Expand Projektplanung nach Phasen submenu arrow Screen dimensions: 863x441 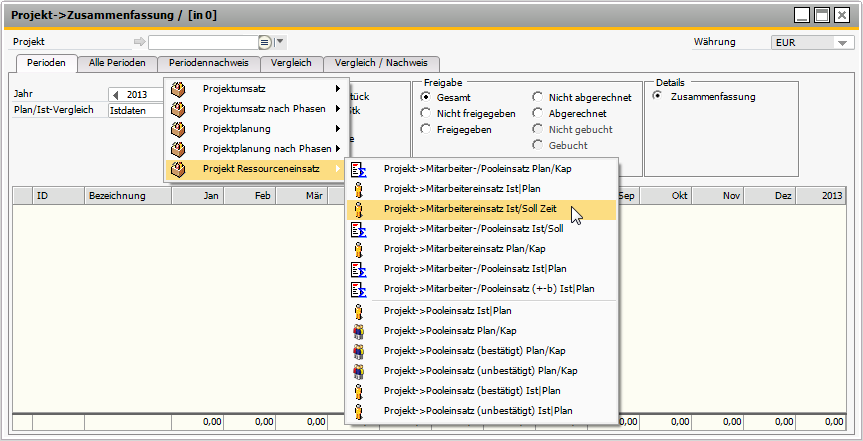click(x=337, y=149)
